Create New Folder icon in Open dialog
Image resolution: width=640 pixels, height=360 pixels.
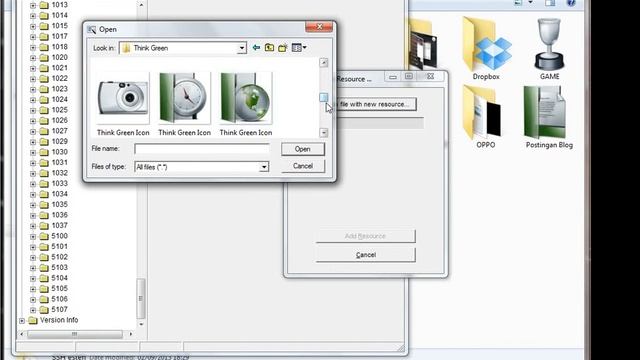point(283,48)
